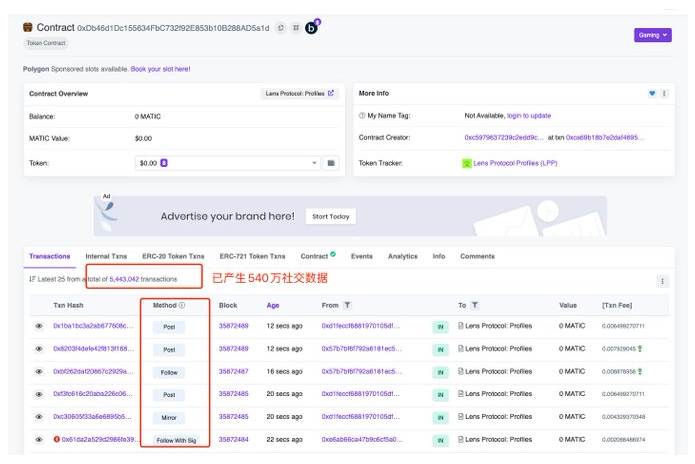Click gas tip icon beside fee 0.006876956
The image size is (695, 464).
(640, 371)
